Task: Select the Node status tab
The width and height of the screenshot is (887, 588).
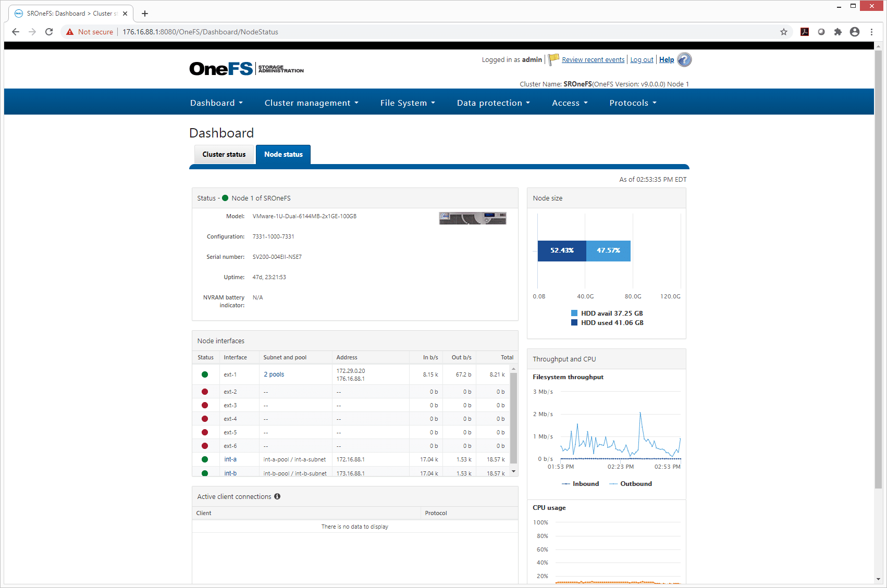Action: (284, 154)
